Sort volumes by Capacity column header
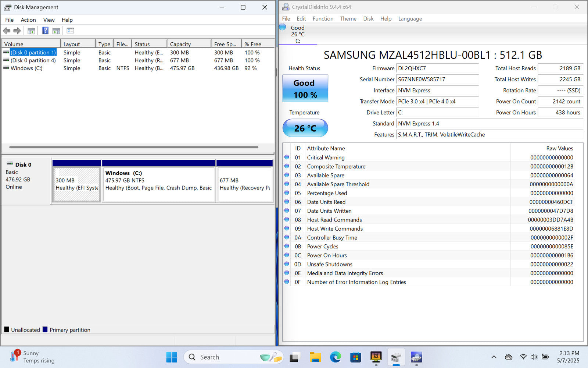Viewport: 588px width, 368px height. coord(189,44)
